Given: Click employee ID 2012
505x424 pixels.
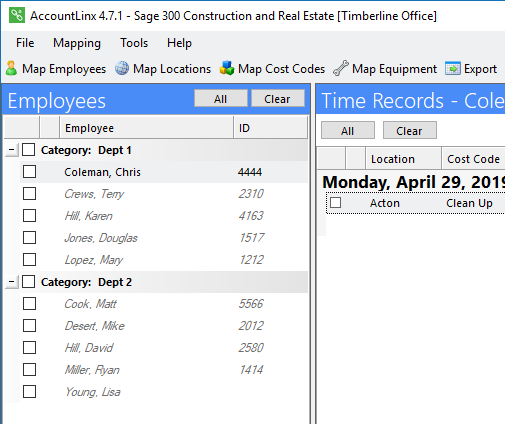Looking at the screenshot, I should [x=251, y=326].
